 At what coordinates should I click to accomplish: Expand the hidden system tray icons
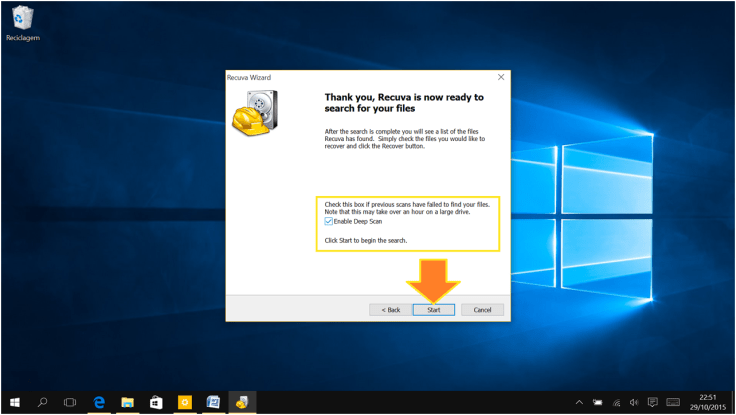(580, 402)
